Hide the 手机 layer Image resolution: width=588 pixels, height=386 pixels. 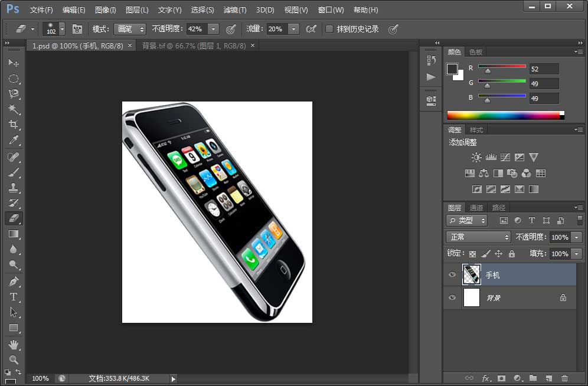click(452, 275)
